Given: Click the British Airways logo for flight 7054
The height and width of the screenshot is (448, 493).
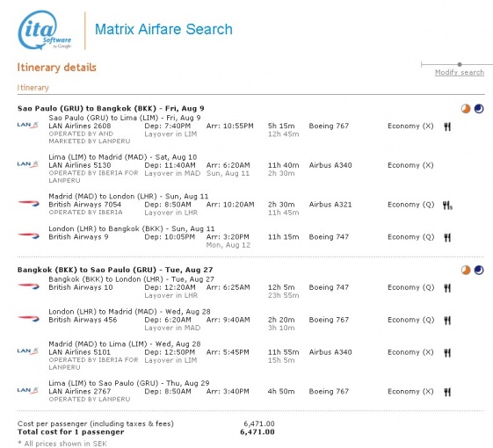Looking at the screenshot, I should coord(29,204).
